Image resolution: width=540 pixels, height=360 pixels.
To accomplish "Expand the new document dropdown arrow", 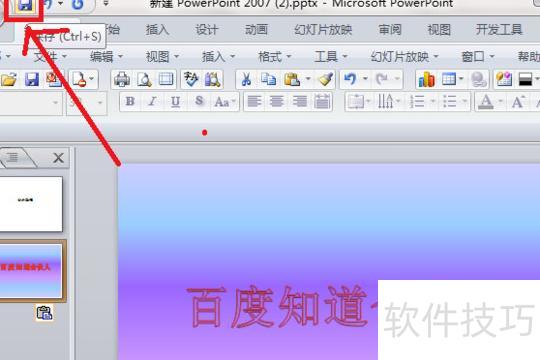I will click(x=92, y=79).
